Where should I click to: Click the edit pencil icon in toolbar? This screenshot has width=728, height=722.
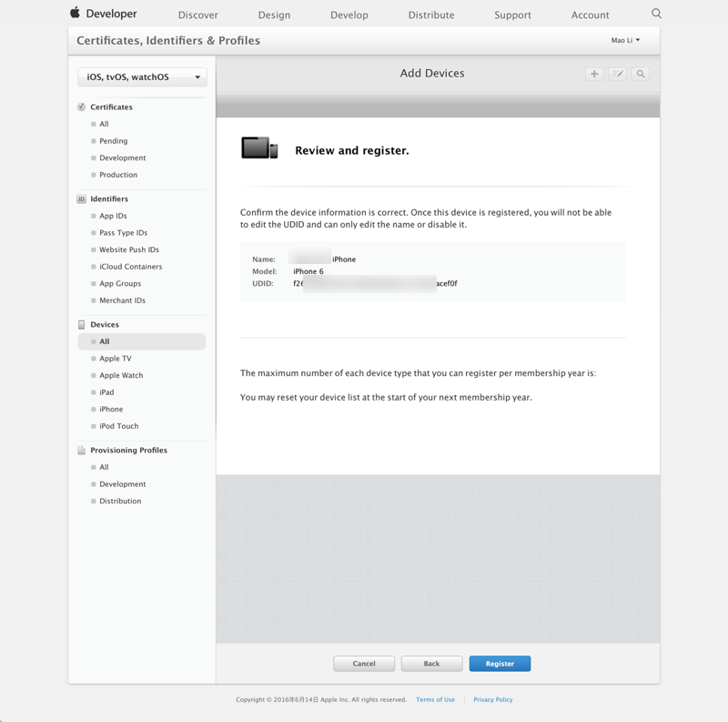[618, 74]
